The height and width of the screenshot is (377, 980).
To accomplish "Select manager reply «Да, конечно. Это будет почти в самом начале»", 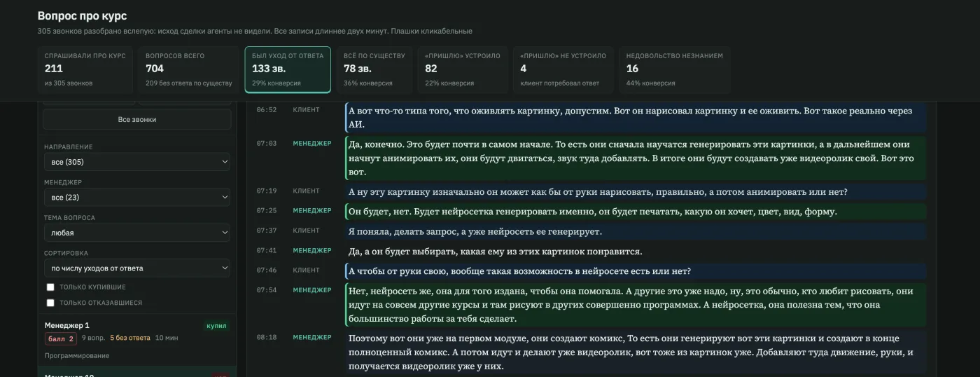I will (x=636, y=158).
